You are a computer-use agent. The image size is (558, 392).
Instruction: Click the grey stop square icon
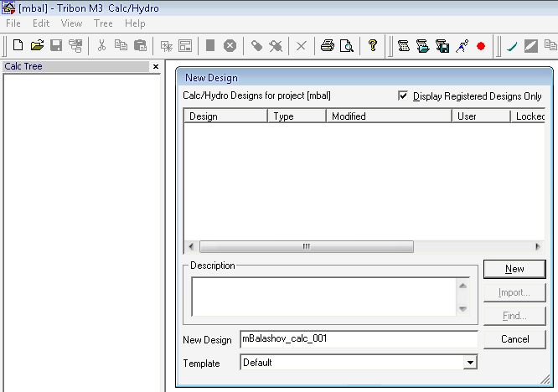210,45
